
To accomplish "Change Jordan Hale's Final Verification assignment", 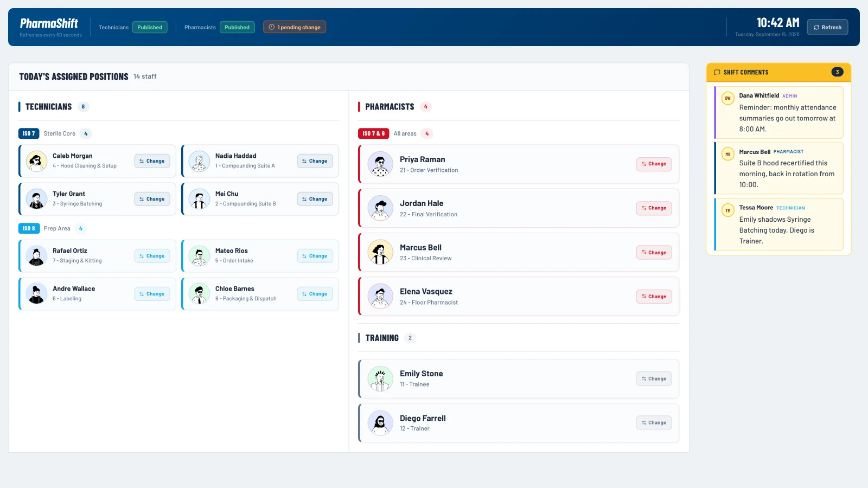I will pyautogui.click(x=654, y=208).
